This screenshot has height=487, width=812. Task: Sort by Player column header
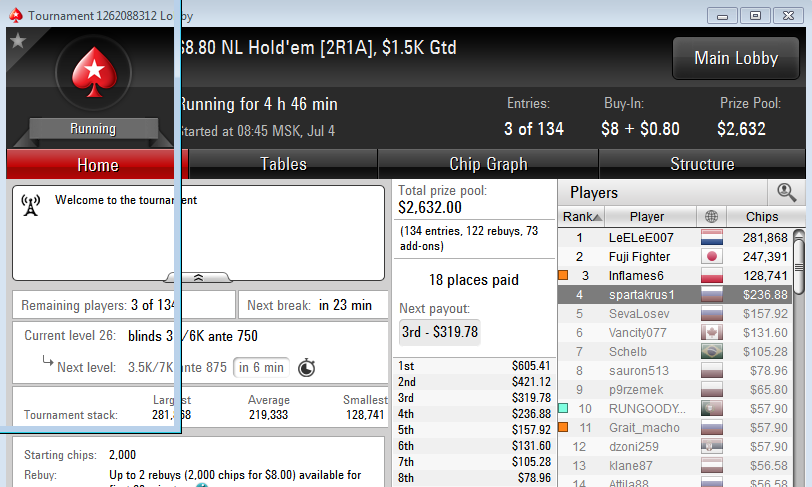click(x=650, y=217)
